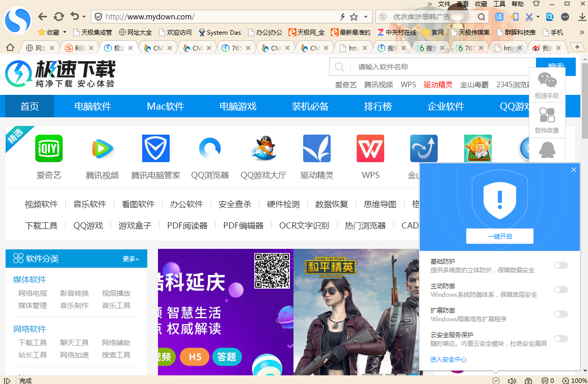Click the translate icon in toolbar
The image size is (588, 384).
click(x=499, y=17)
